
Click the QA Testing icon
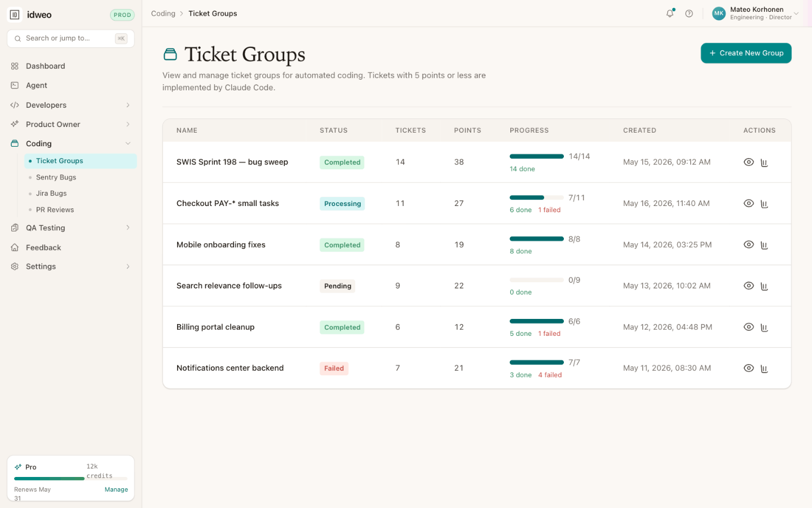coord(15,228)
